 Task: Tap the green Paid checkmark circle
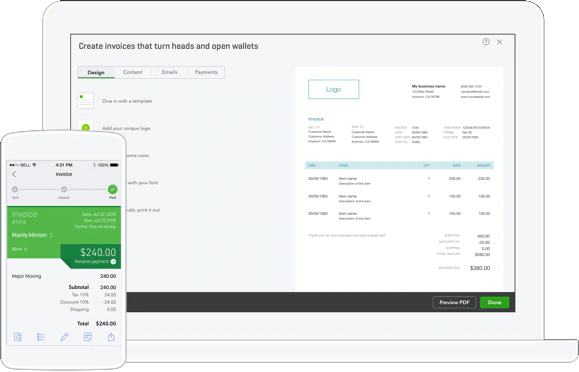tap(113, 189)
